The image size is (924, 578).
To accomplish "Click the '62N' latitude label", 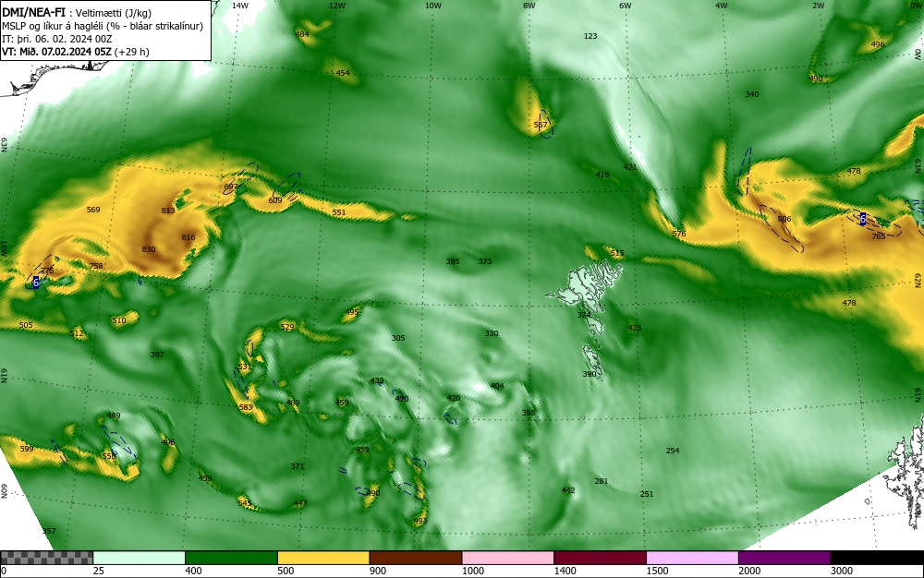I will (x=918, y=279).
